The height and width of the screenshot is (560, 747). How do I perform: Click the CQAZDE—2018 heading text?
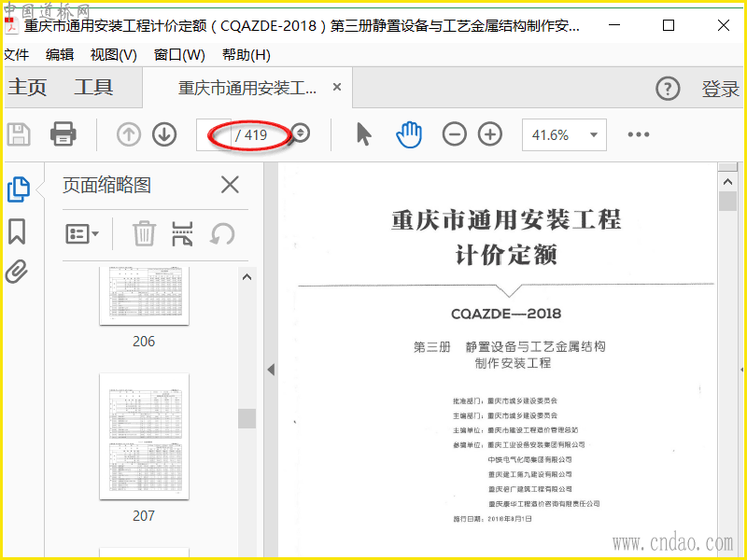click(x=506, y=314)
